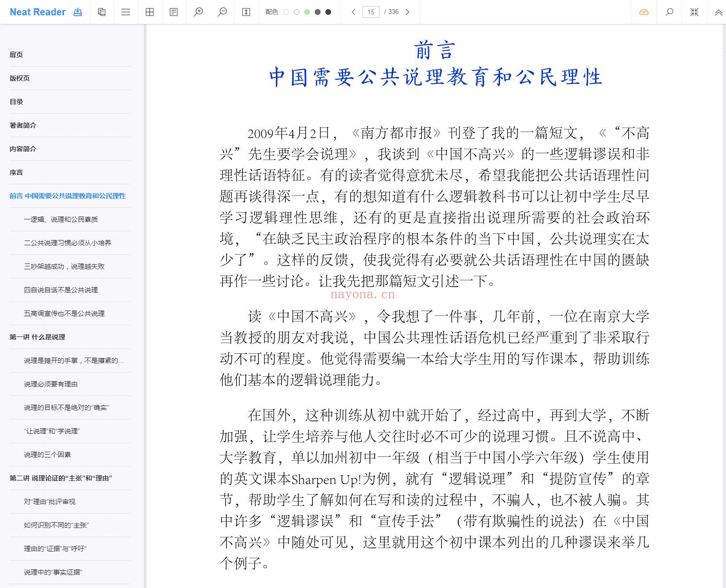The width and height of the screenshot is (726, 588).
Task: Click the total pages text / 336
Action: [392, 12]
